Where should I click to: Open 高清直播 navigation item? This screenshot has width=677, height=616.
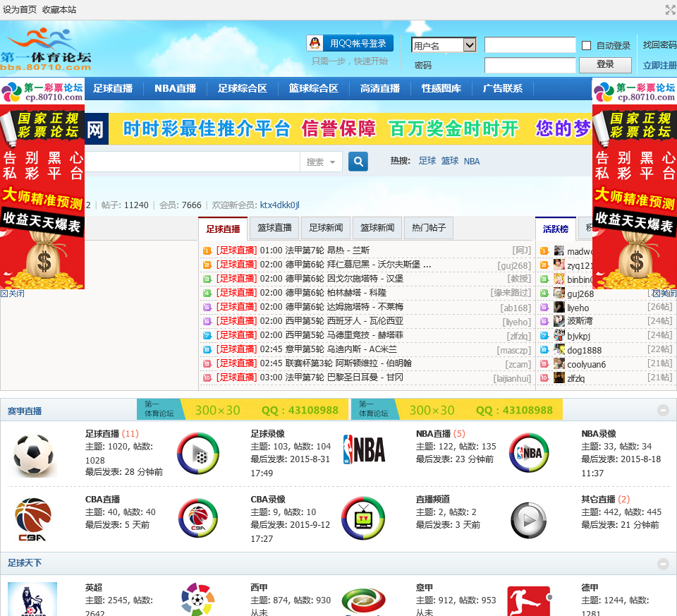[380, 89]
